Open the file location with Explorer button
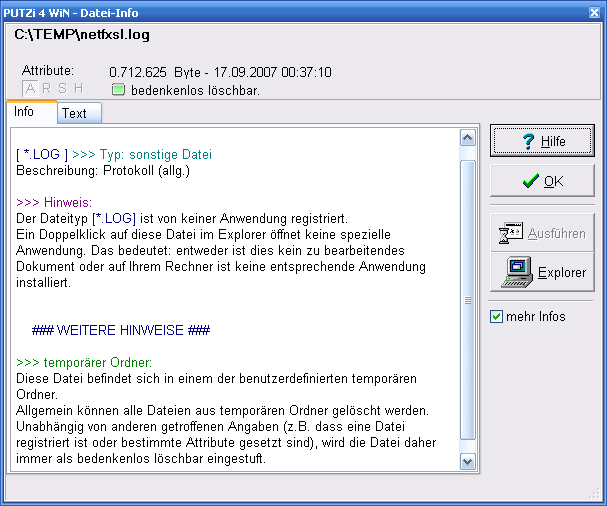The height and width of the screenshot is (506, 607). (542, 272)
